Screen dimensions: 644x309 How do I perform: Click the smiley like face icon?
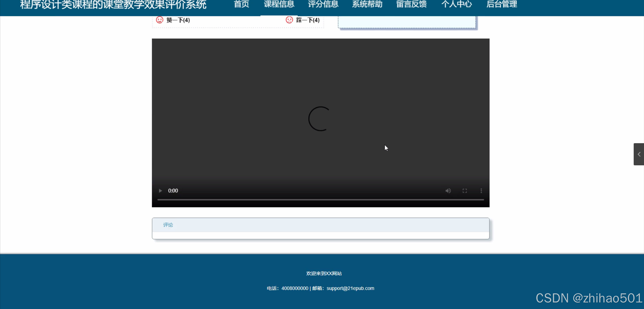point(160,20)
